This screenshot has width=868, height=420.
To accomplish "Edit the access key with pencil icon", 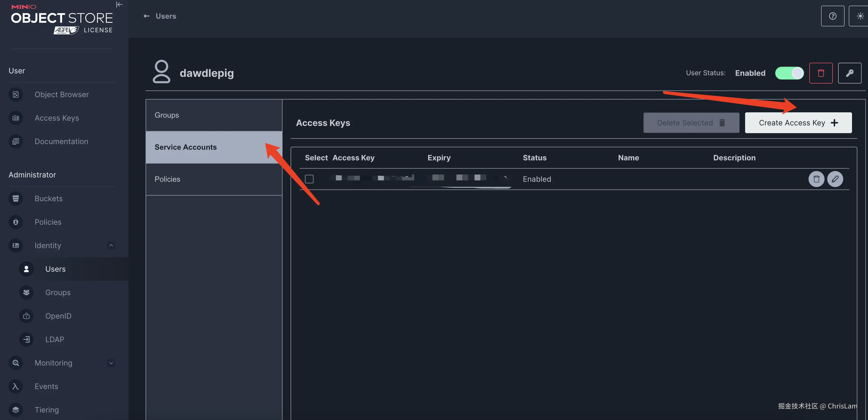I will tap(835, 179).
